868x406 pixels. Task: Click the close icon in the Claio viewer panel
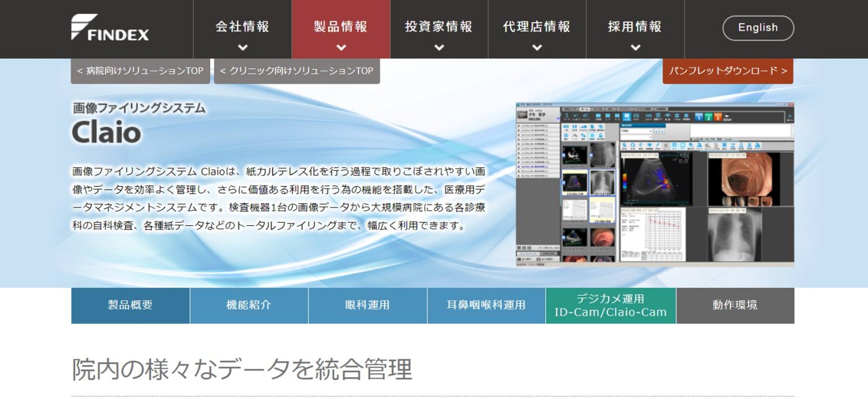[790, 116]
